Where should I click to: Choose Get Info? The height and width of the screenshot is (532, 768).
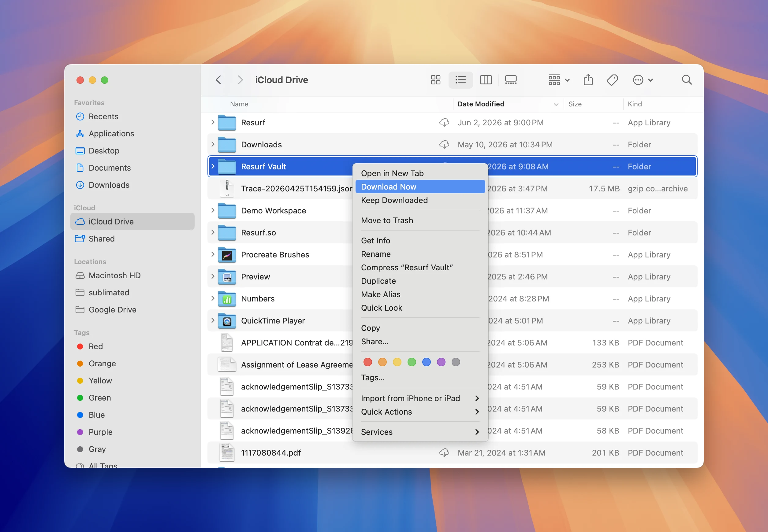point(420,241)
